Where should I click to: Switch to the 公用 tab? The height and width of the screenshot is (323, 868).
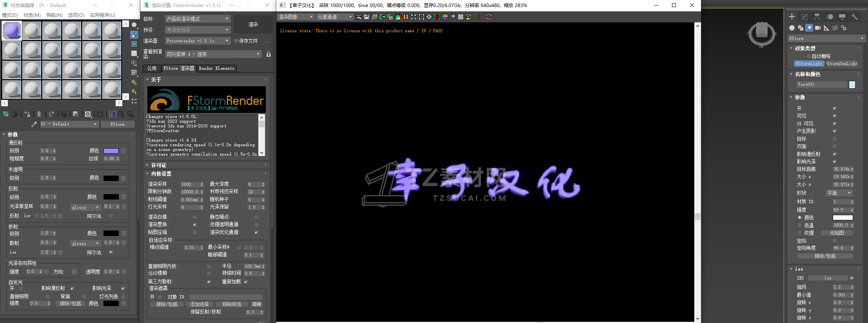coord(152,68)
